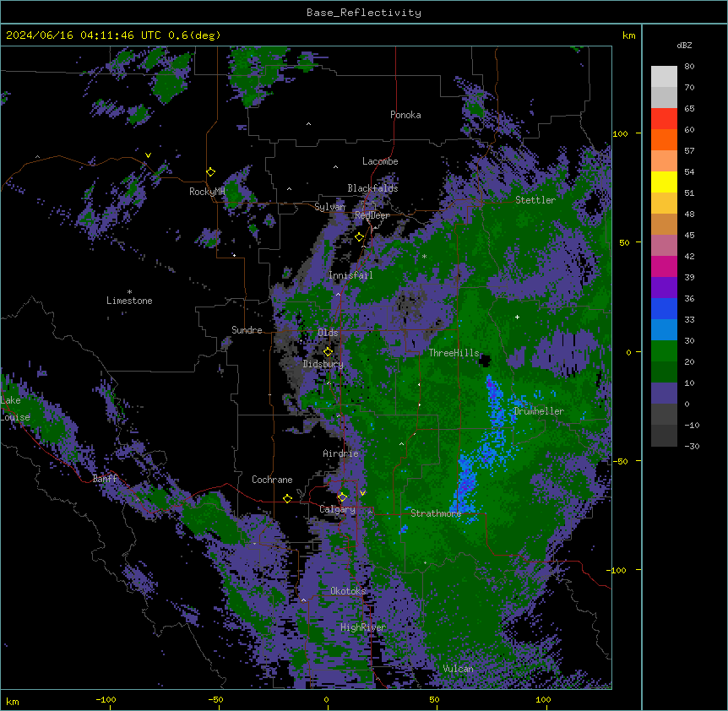Image resolution: width=728 pixels, height=711 pixels.
Task: Pick the orange legend swatch between 60 and 57
Action: coord(664,139)
